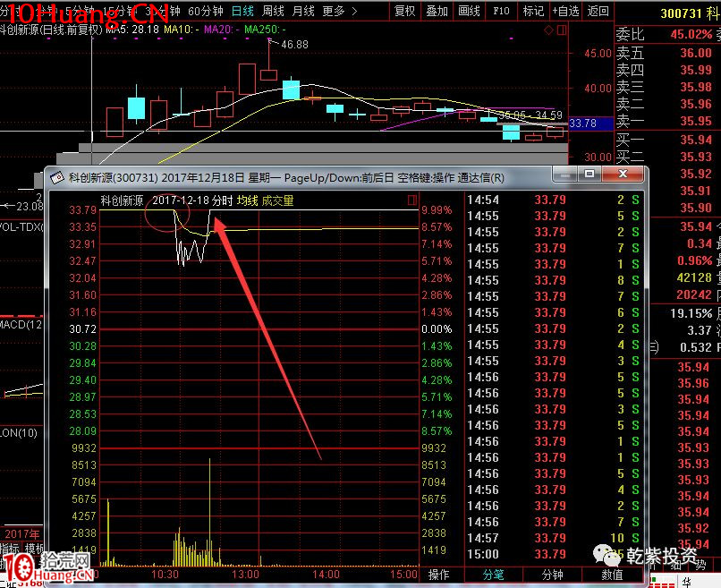721x588 pixels.
Task: Click the 操作 button at popup bottom
Action: click(438, 575)
